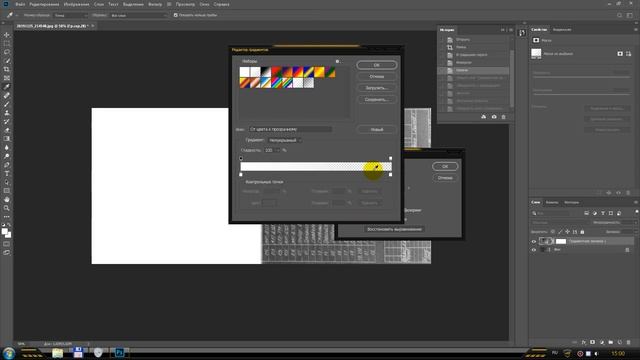Click Загрузить button in gradient editor
This screenshot has height=360, width=640.
(x=376, y=88)
